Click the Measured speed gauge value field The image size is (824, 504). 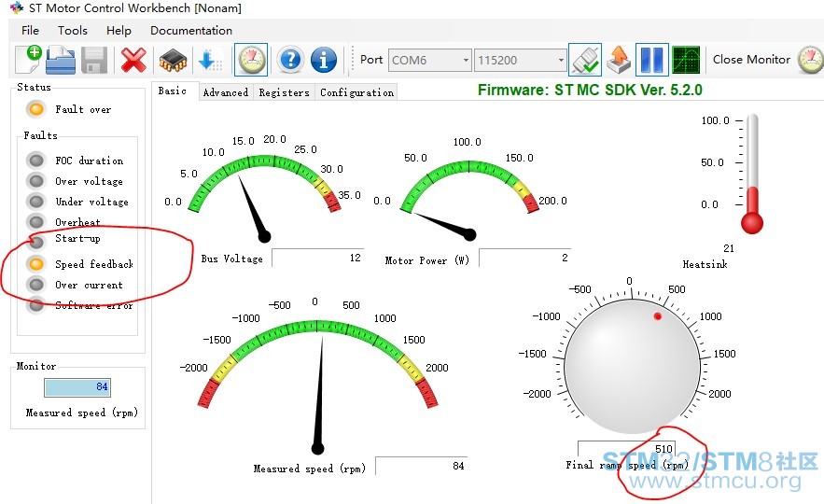pyautogui.click(x=422, y=466)
